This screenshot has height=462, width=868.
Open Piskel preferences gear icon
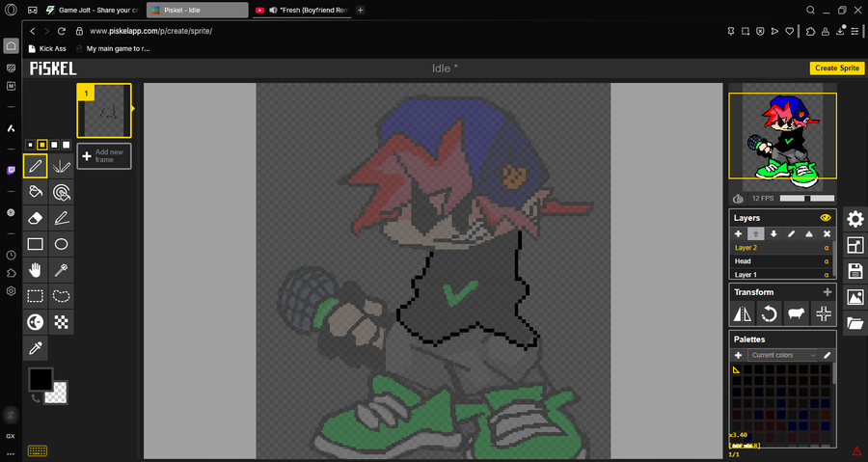[x=855, y=219]
